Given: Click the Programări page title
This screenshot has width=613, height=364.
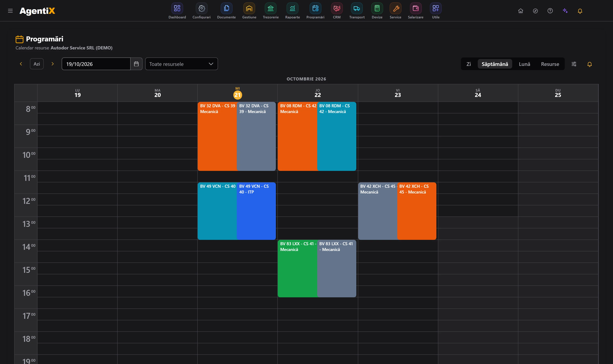Looking at the screenshot, I should pos(45,39).
